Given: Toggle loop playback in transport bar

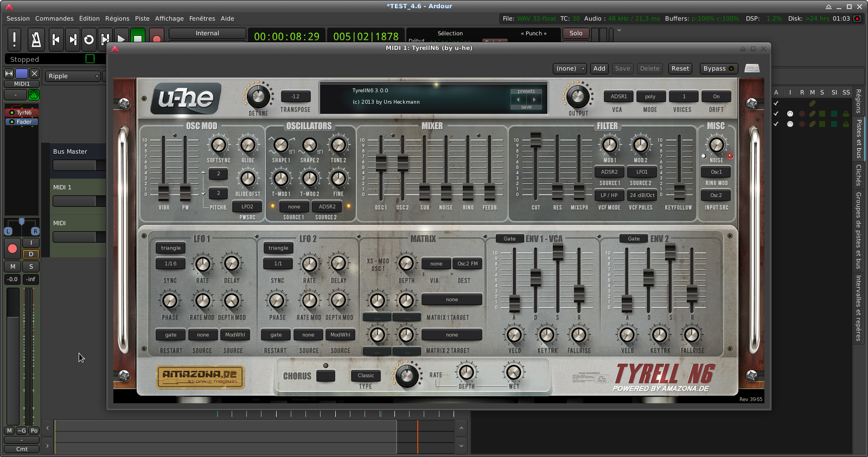Looking at the screenshot, I should pyautogui.click(x=89, y=39).
